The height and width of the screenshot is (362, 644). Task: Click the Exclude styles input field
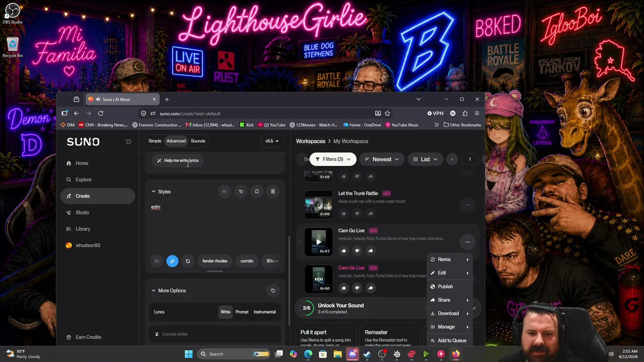[215, 334]
